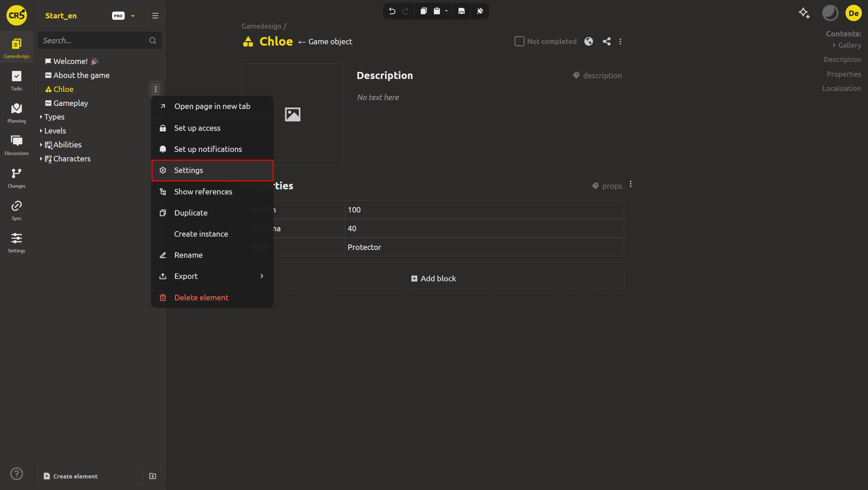This screenshot has width=868, height=490.
Task: Open the Sync section
Action: coord(16,210)
